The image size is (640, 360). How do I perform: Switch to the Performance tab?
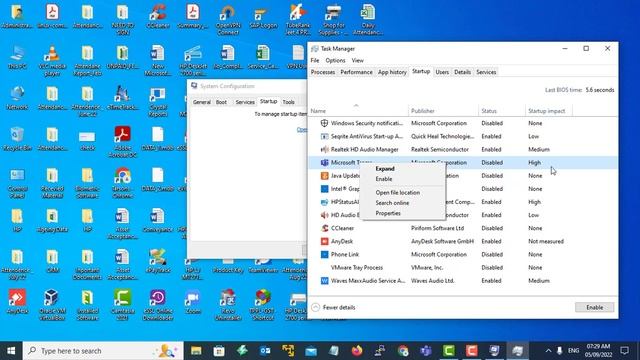[356, 72]
